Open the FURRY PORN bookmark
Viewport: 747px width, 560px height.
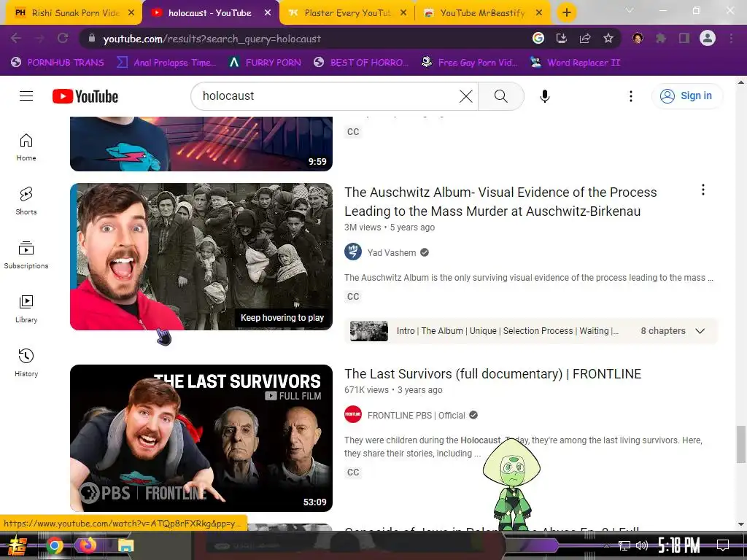(265, 63)
